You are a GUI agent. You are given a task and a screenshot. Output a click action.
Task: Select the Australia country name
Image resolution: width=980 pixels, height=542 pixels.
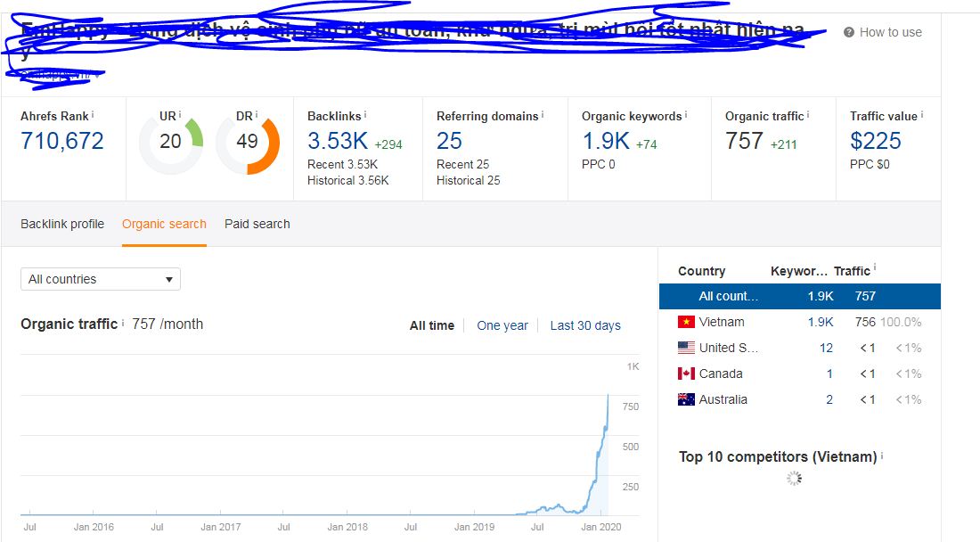click(723, 399)
